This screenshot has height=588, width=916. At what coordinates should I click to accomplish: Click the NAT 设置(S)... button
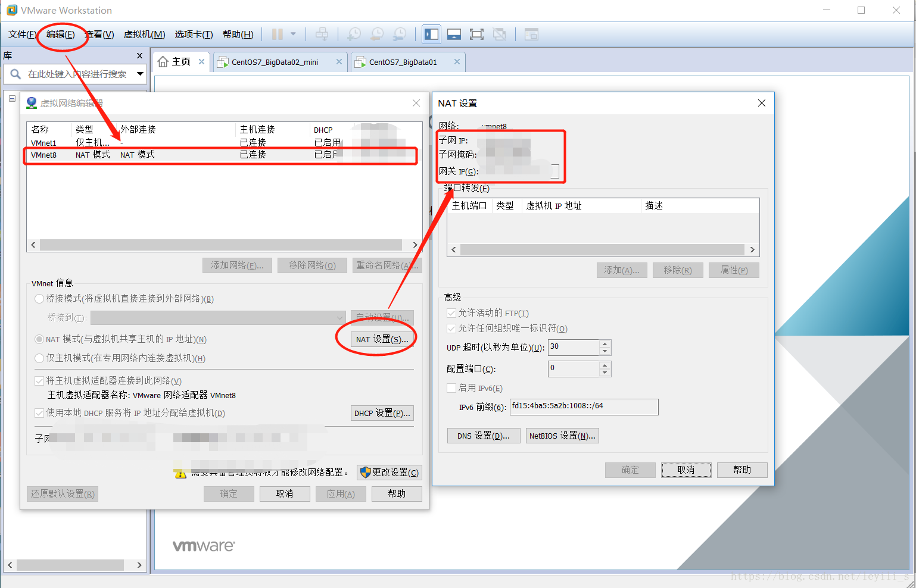tap(382, 339)
